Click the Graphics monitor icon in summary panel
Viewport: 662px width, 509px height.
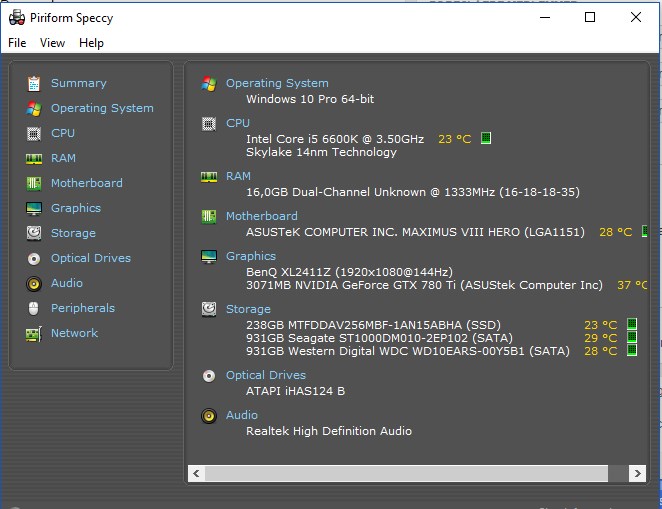209,257
